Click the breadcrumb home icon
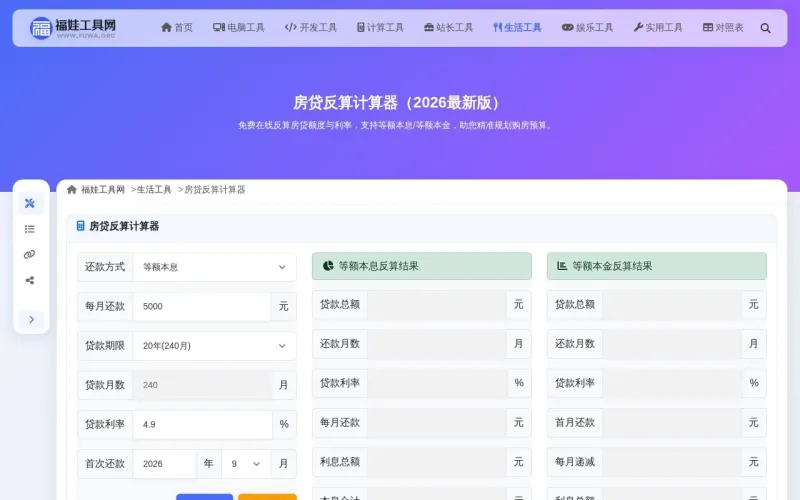This screenshot has height=500, width=800. [71, 189]
